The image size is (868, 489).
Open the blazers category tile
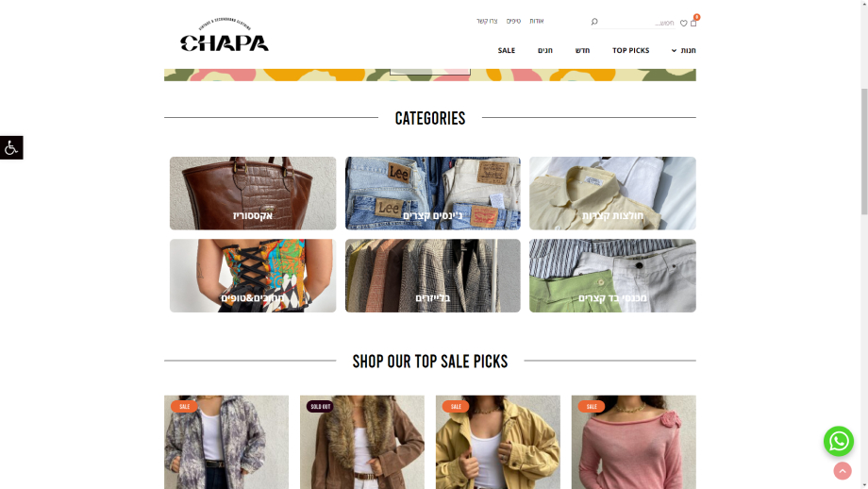433,276
